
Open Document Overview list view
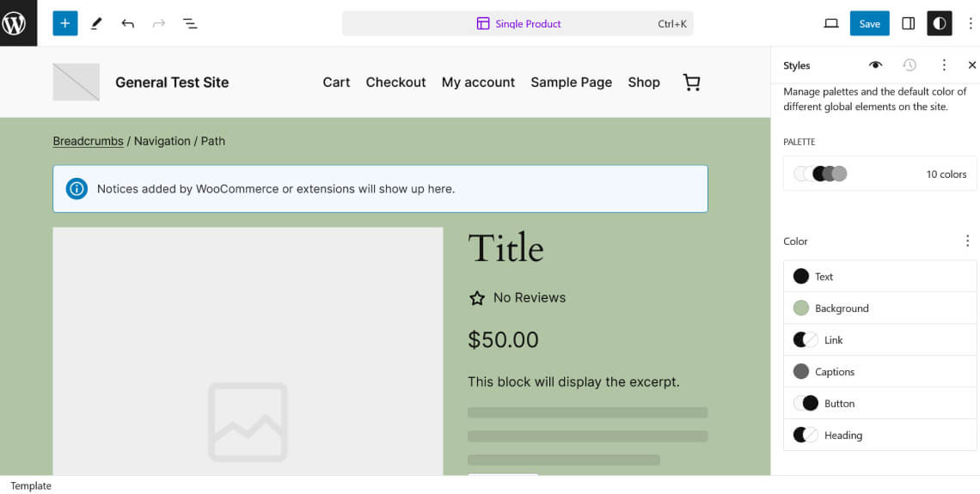pos(190,23)
